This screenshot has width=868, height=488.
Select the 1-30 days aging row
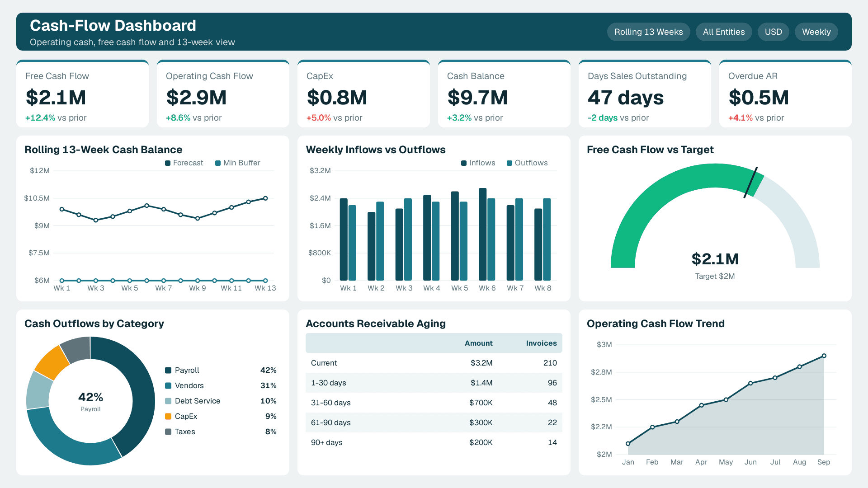pyautogui.click(x=434, y=383)
